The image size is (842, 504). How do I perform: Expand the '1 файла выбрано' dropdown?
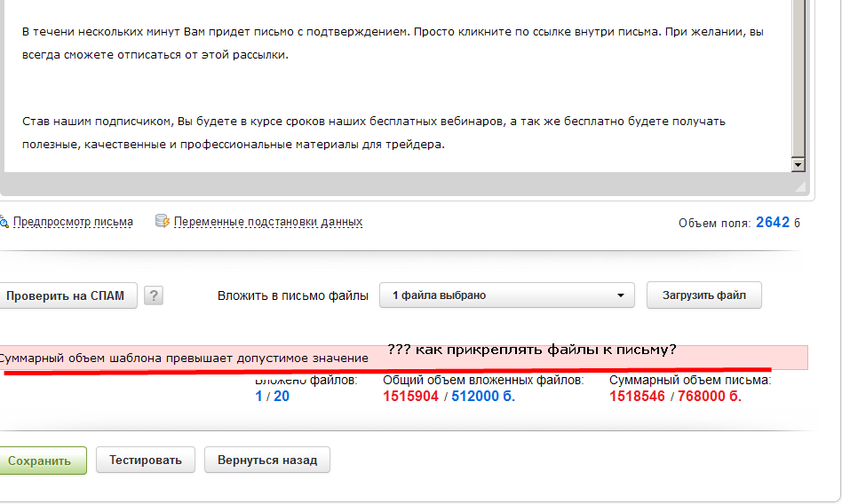click(x=507, y=295)
